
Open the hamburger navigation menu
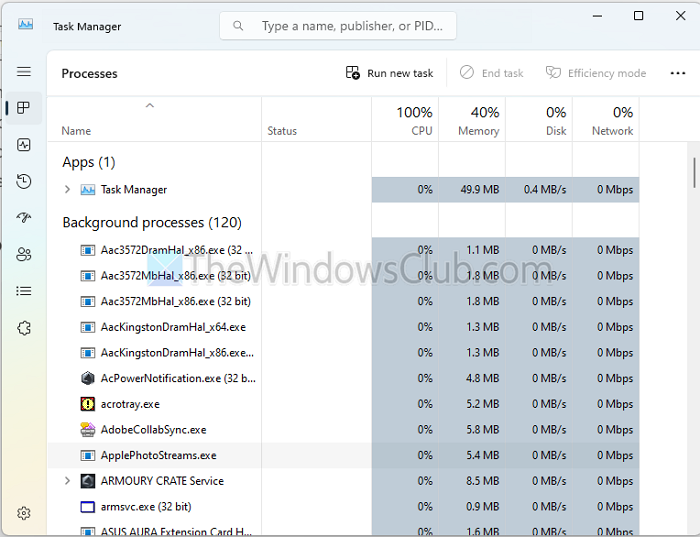tap(24, 71)
